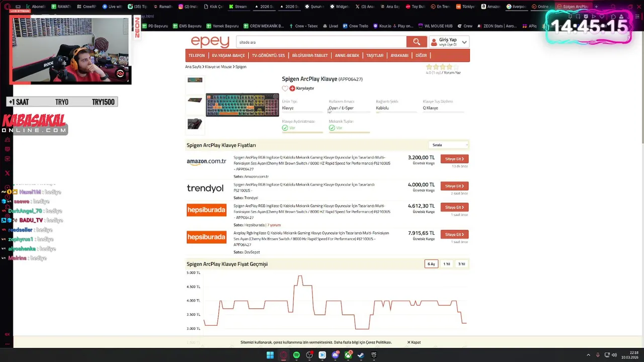Select the 6 Ay price history range
This screenshot has height=362, width=644.
coord(431,264)
